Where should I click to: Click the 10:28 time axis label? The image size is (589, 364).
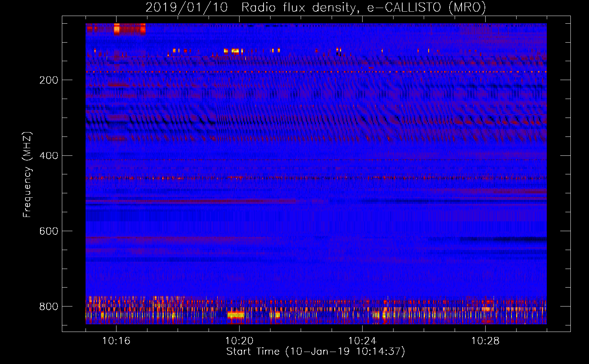point(485,341)
